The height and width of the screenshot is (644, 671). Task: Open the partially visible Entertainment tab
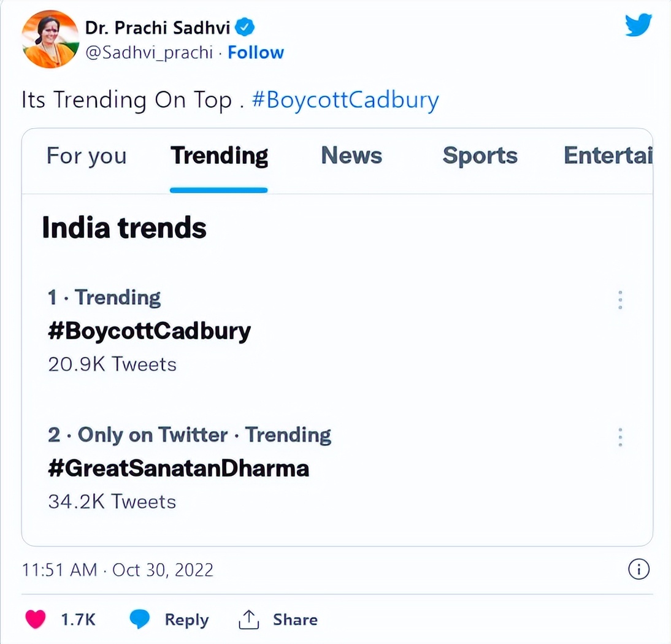(x=607, y=156)
